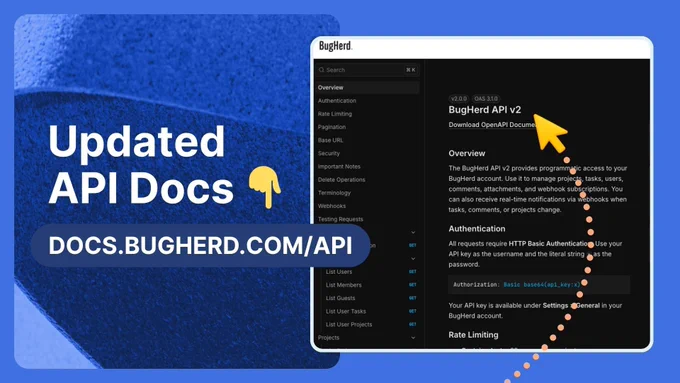
Task: Click the magnifier icon in the search box
Action: pyautogui.click(x=321, y=70)
